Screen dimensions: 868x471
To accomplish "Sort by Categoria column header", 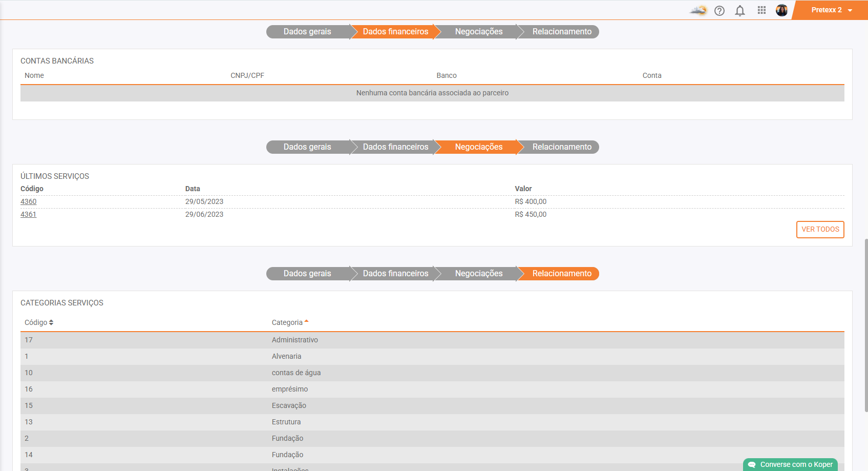I will [x=290, y=322].
